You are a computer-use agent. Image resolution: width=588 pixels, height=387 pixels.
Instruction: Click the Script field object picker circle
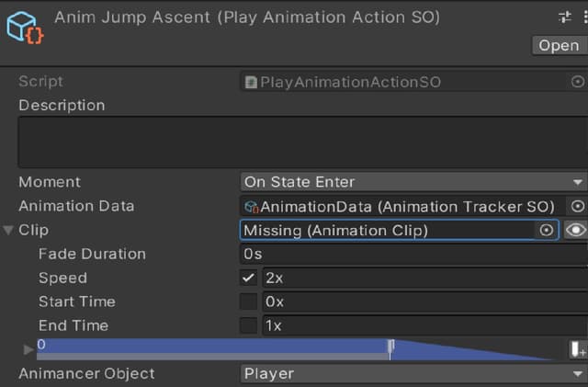click(578, 82)
